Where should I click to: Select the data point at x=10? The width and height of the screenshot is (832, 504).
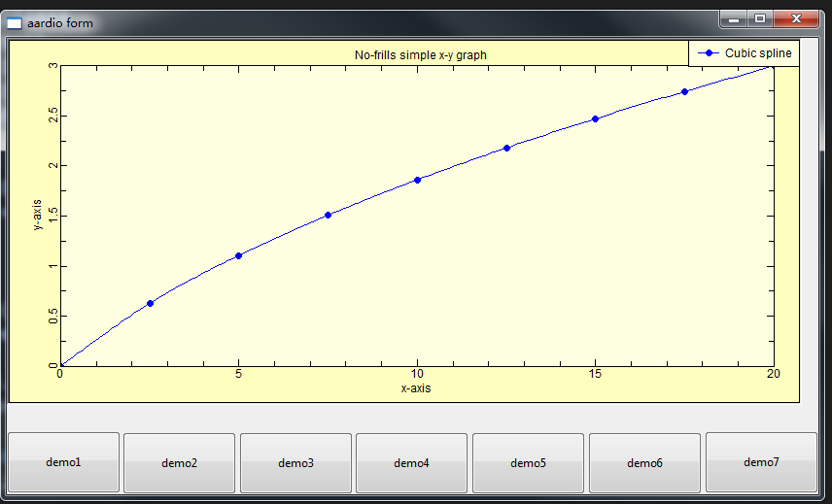click(x=418, y=181)
